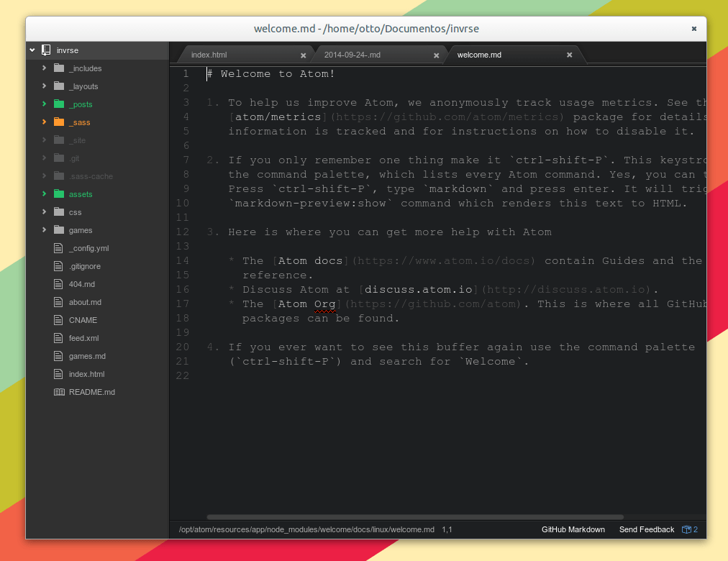Viewport: 728px width, 561px height.
Task: Click the 404.md file icon
Action: pyautogui.click(x=58, y=284)
